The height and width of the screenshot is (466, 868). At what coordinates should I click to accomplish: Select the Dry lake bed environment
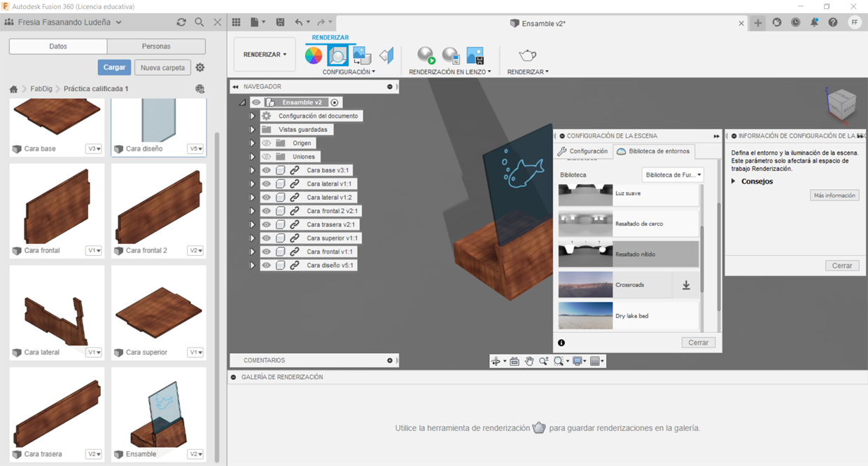pyautogui.click(x=629, y=316)
